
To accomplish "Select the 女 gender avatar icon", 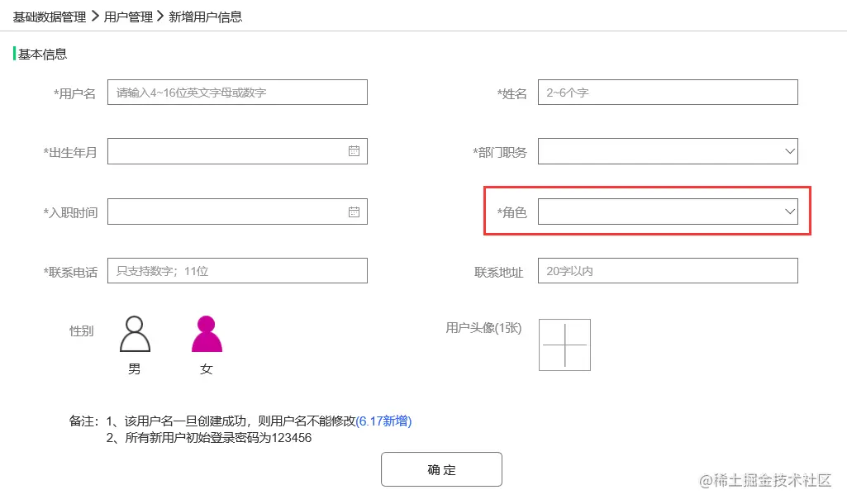I will click(x=207, y=334).
